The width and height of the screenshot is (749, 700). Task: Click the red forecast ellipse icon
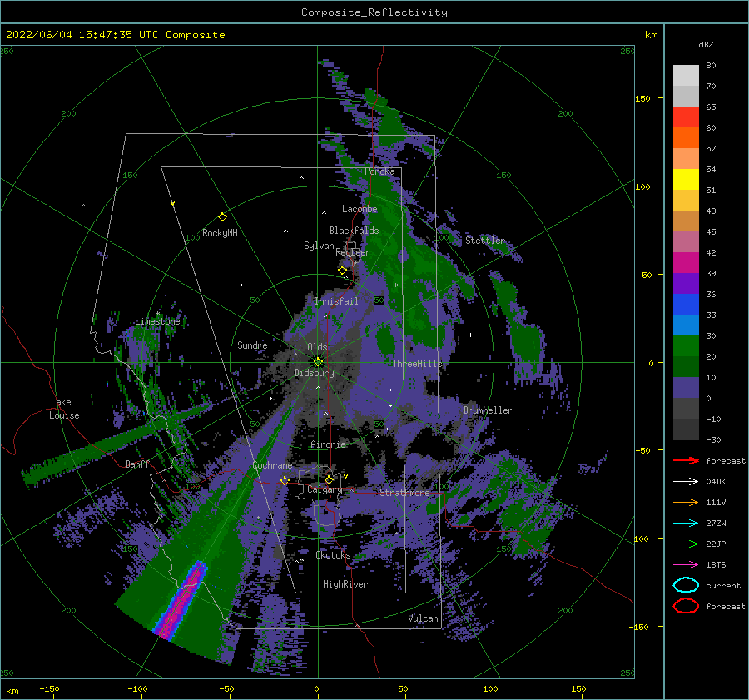[686, 606]
